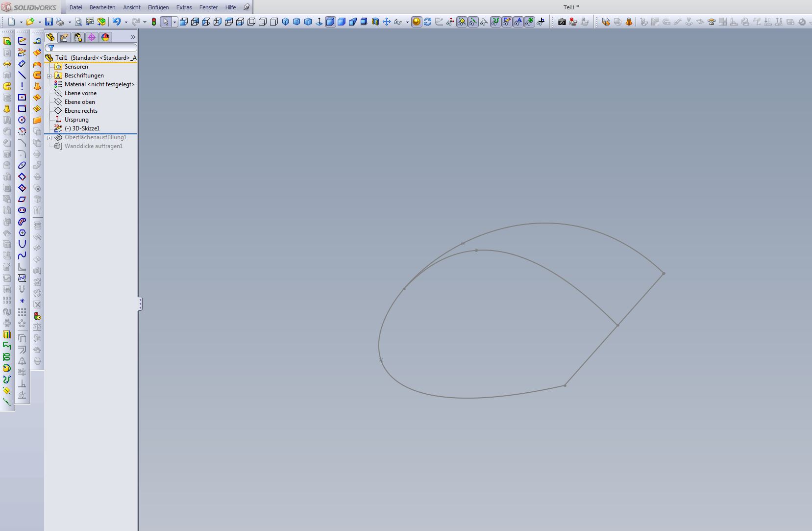Toggle the hide/show glasses icon with green asterisk

[x=529, y=22]
